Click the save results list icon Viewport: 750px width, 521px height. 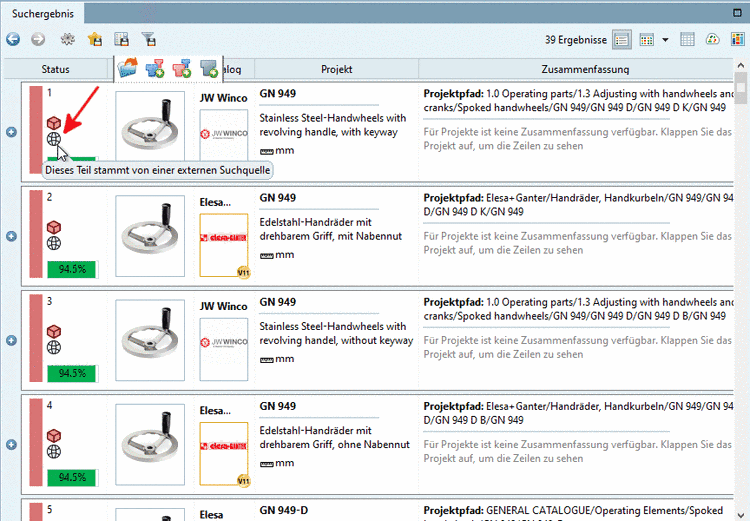(x=121, y=39)
